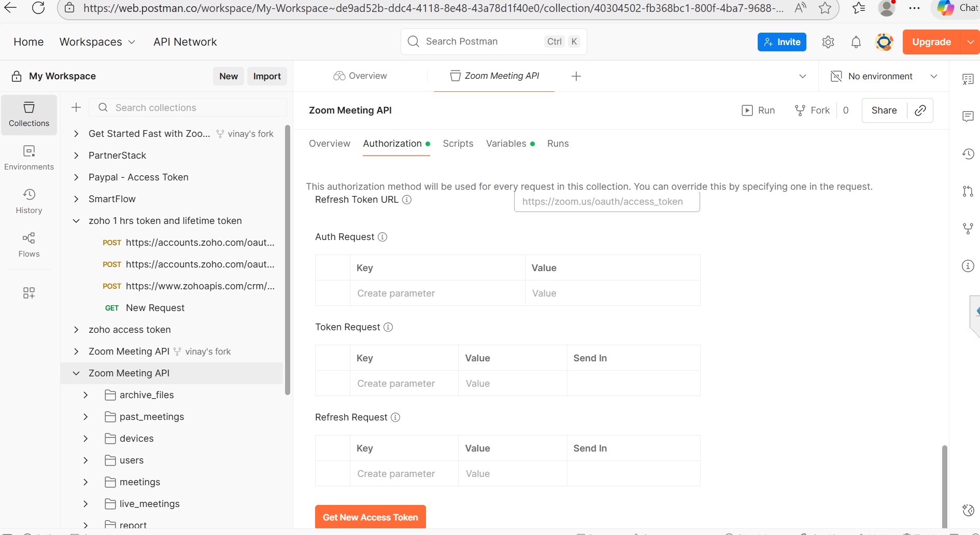Screen dimensions: 980x535
Task: Click the Get New Access Token button
Action: [x=371, y=517]
